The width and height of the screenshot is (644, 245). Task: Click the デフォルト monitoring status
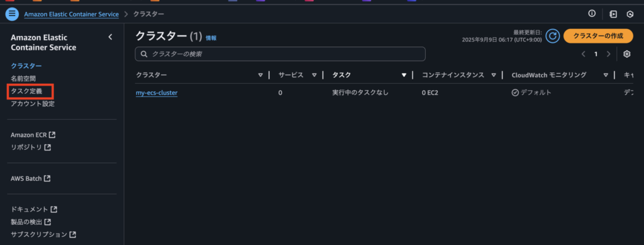531,93
